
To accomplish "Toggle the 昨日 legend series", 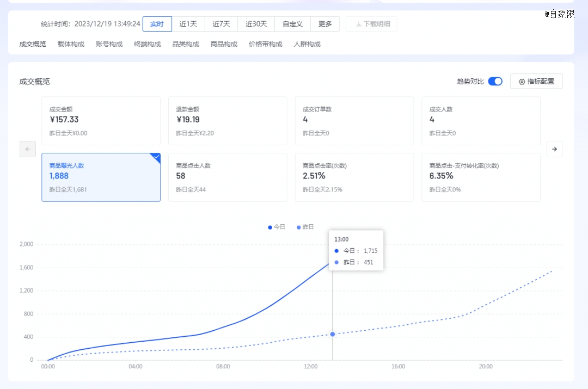I will (x=305, y=227).
